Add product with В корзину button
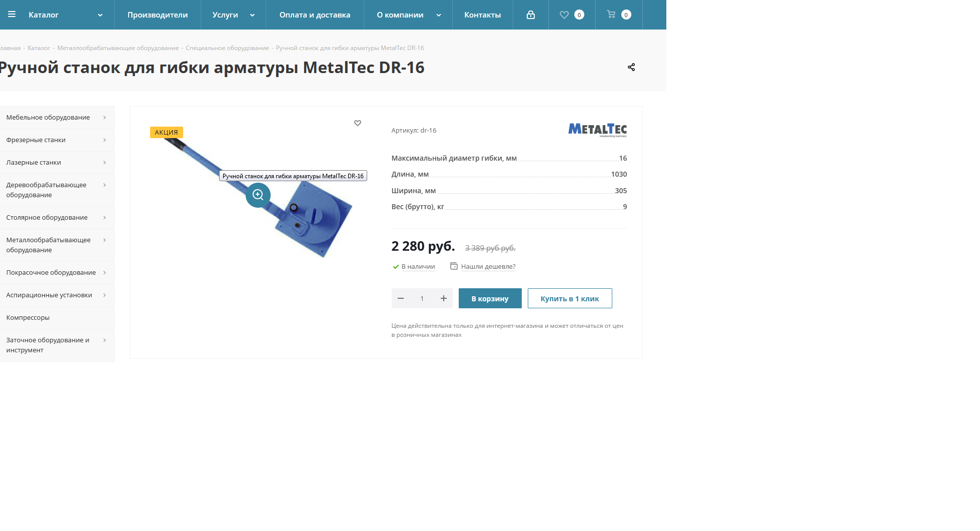 [490, 298]
